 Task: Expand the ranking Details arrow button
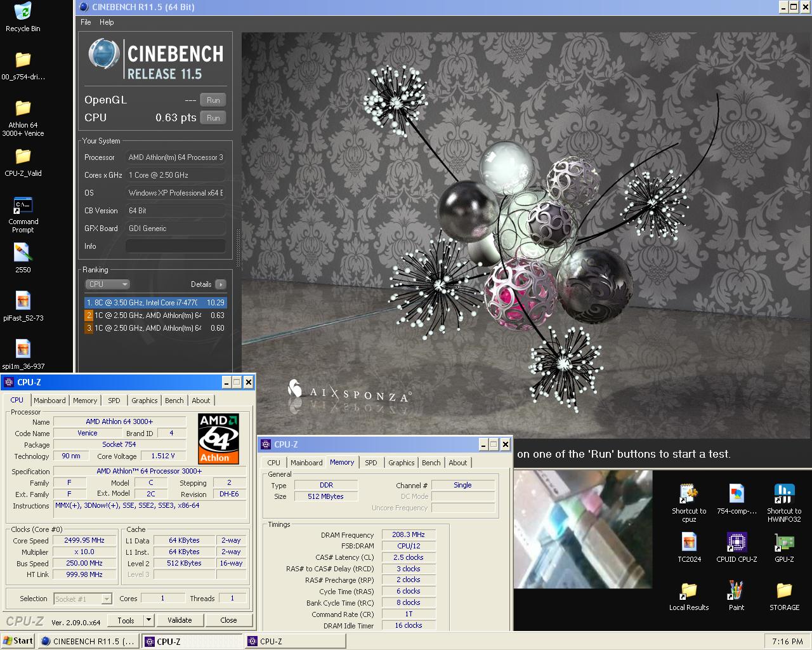coord(220,284)
